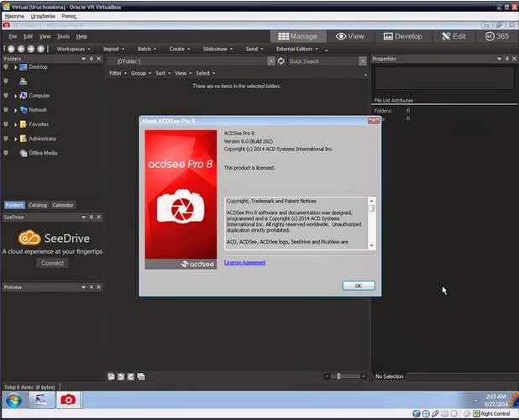
Task: Switch to Manage mode
Action: click(x=298, y=36)
